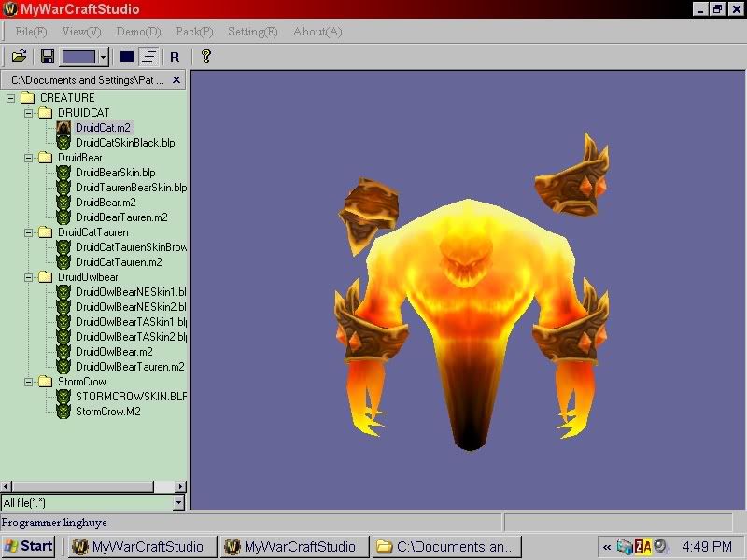747x560 pixels.
Task: Click the save floppy disk icon
Action: tap(48, 57)
